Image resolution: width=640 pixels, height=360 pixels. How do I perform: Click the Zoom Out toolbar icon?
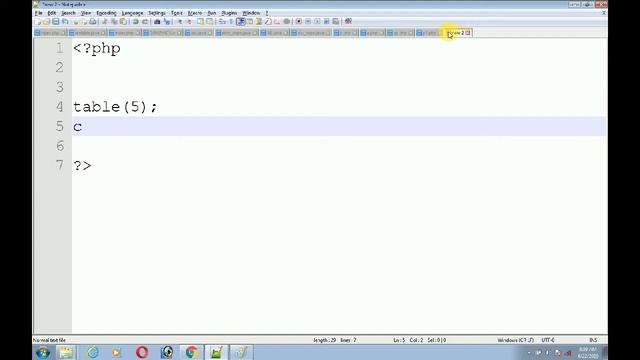[189, 21]
